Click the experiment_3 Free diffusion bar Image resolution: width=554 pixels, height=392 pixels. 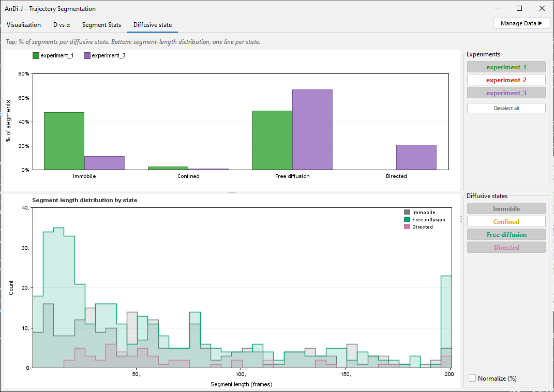coord(312,130)
